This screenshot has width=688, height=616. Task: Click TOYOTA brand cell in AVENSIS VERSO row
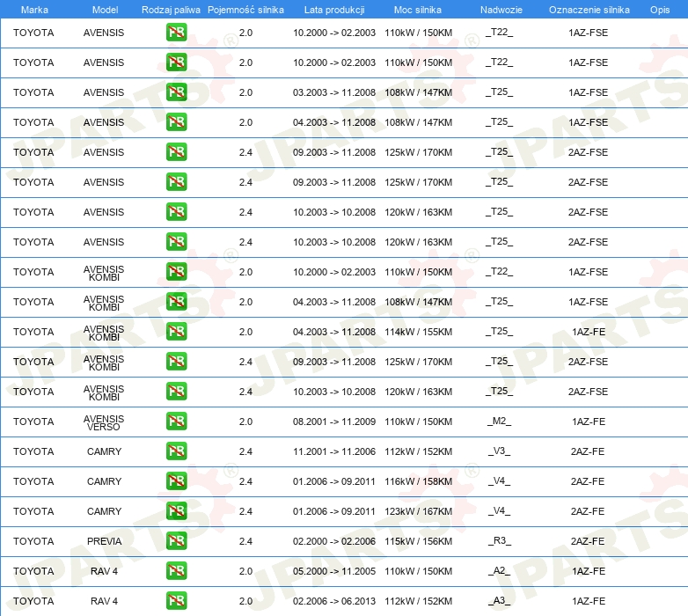33,422
